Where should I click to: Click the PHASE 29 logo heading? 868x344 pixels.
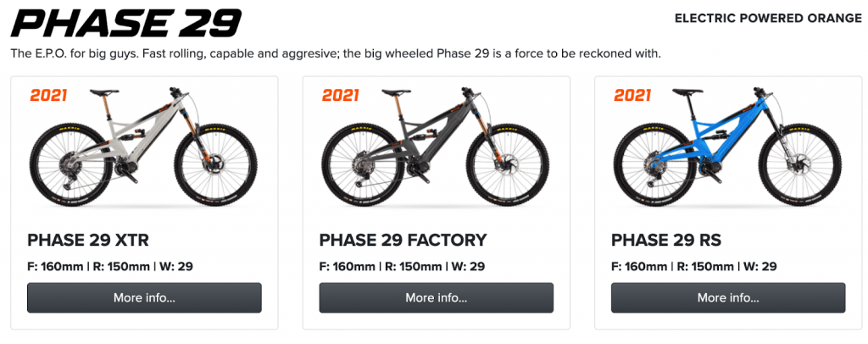point(125,25)
